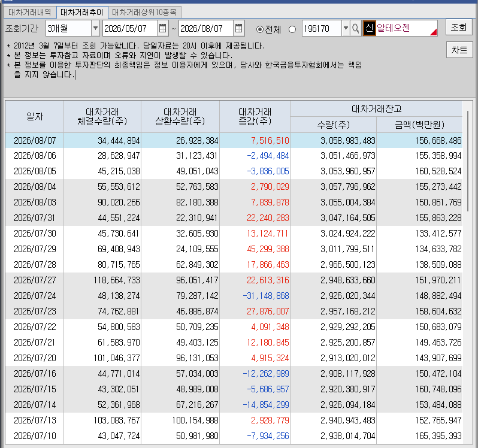Screen dimensions: 478x448
Task: Select the 2026/07/10 date cell
Action: (35, 436)
